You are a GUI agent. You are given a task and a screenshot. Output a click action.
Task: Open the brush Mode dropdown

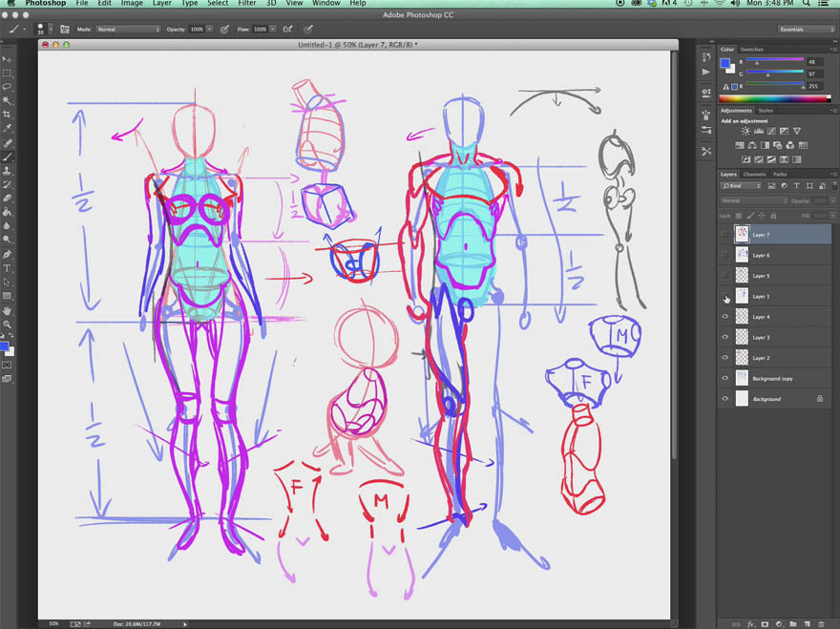129,30
